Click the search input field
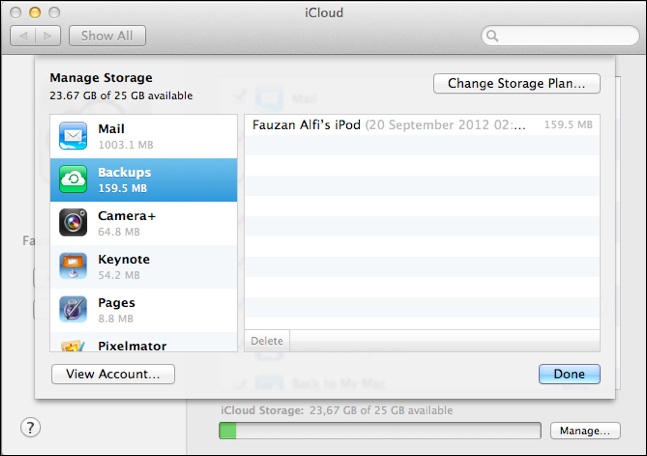This screenshot has width=647, height=456. click(565, 36)
